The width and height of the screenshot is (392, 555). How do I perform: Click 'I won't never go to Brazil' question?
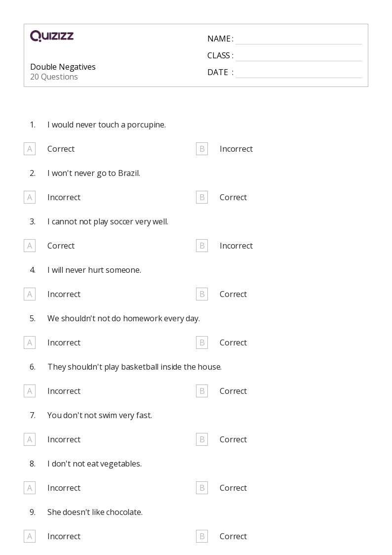94,173
